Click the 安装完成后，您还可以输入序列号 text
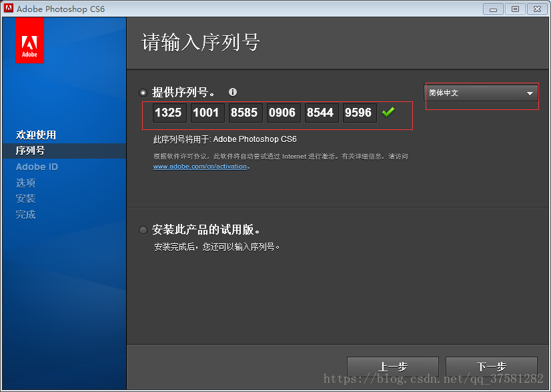Screen dimensions: 551x392 click(217, 247)
